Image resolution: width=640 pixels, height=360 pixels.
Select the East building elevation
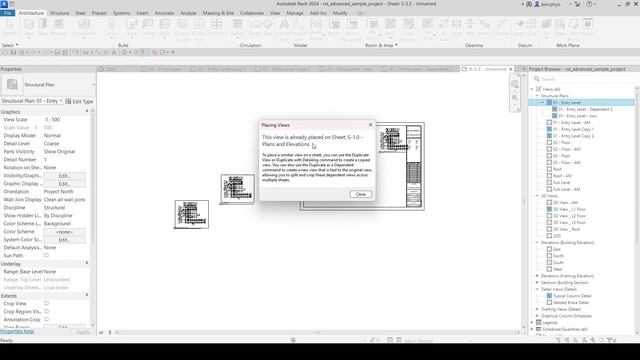(557, 249)
